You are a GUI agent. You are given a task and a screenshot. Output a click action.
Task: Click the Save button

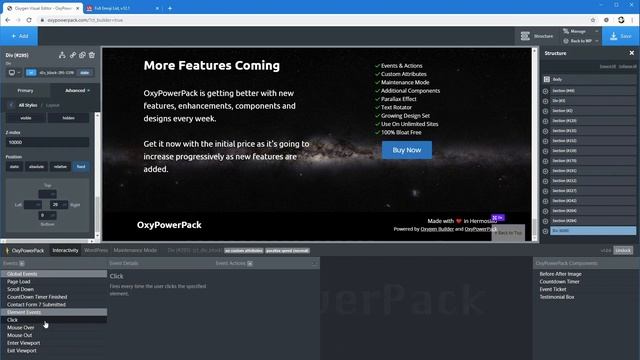(x=621, y=36)
